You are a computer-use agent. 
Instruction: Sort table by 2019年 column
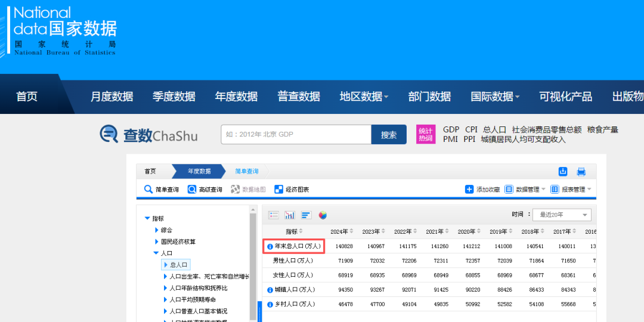[510, 231]
